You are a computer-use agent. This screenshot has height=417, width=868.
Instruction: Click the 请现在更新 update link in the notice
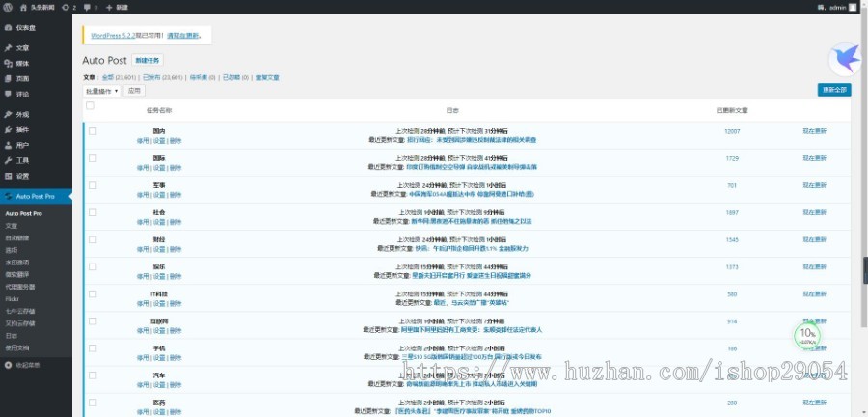point(182,36)
